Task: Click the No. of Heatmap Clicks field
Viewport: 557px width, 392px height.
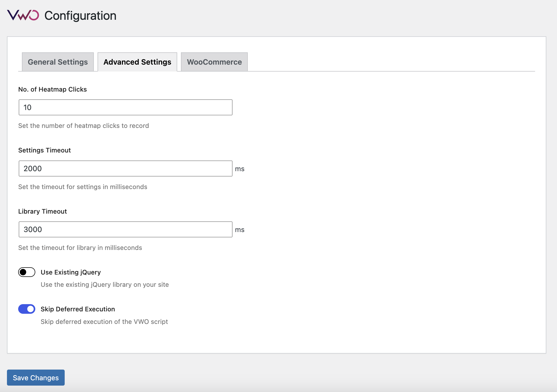Action: coord(125,107)
